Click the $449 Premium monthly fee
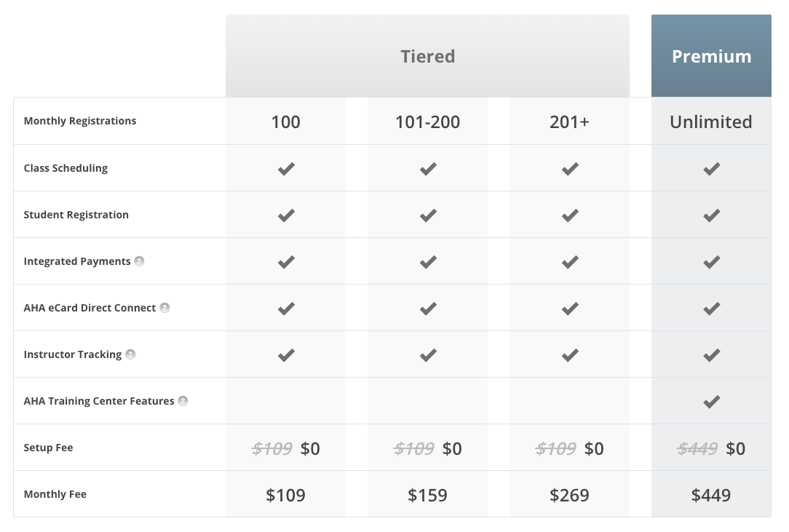789x532 pixels. 711,495
